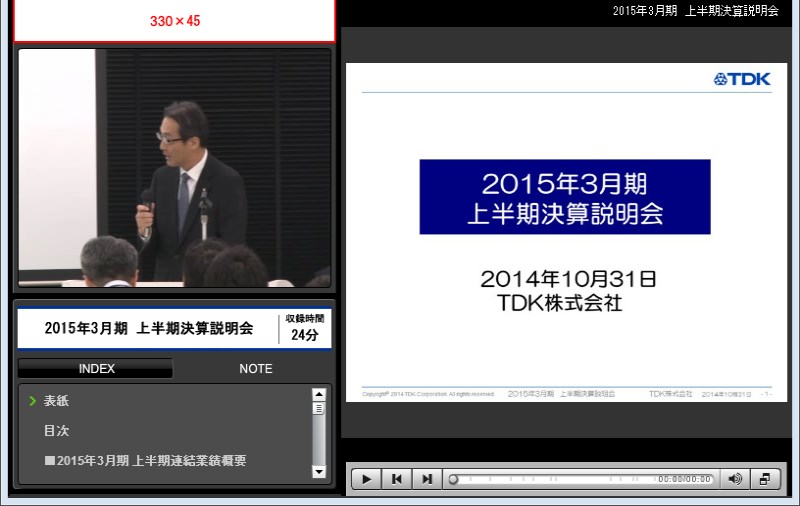
Task: Mute audio with the speaker icon
Action: tap(735, 479)
